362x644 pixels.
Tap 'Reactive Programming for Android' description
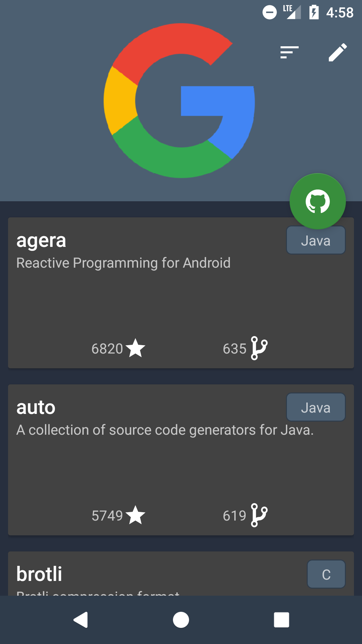coord(123,263)
